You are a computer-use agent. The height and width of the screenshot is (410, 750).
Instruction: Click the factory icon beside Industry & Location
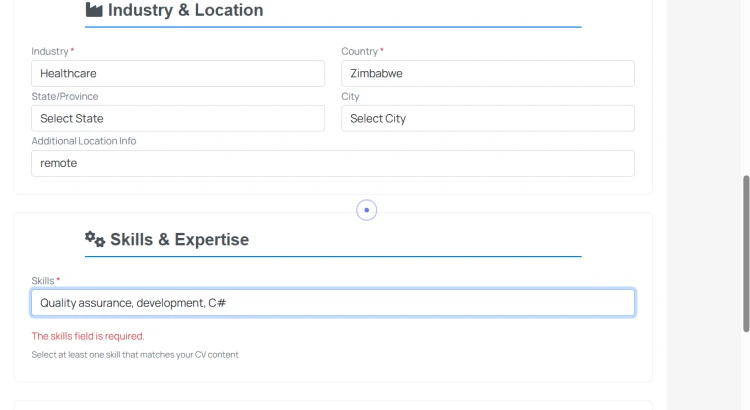coord(94,11)
